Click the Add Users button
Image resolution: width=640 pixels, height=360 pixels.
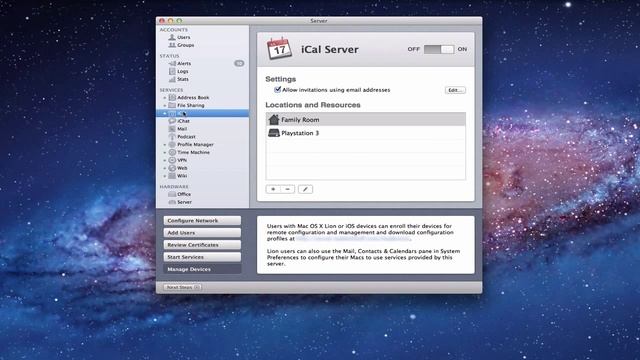[202, 233]
